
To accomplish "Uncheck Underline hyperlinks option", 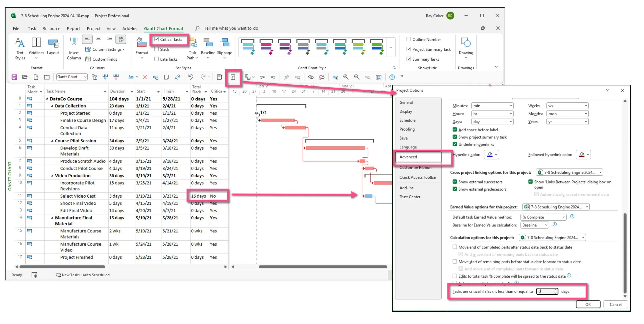I will tap(455, 144).
